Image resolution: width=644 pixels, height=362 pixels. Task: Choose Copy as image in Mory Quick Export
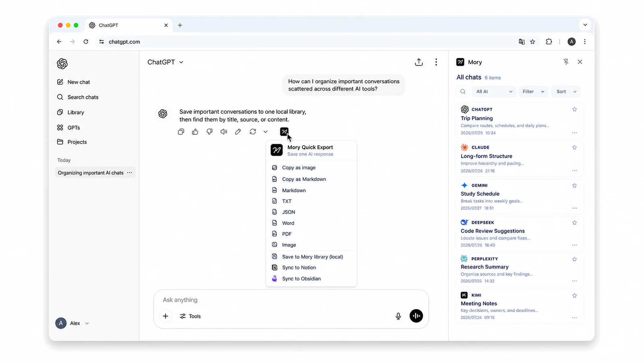coord(311,168)
